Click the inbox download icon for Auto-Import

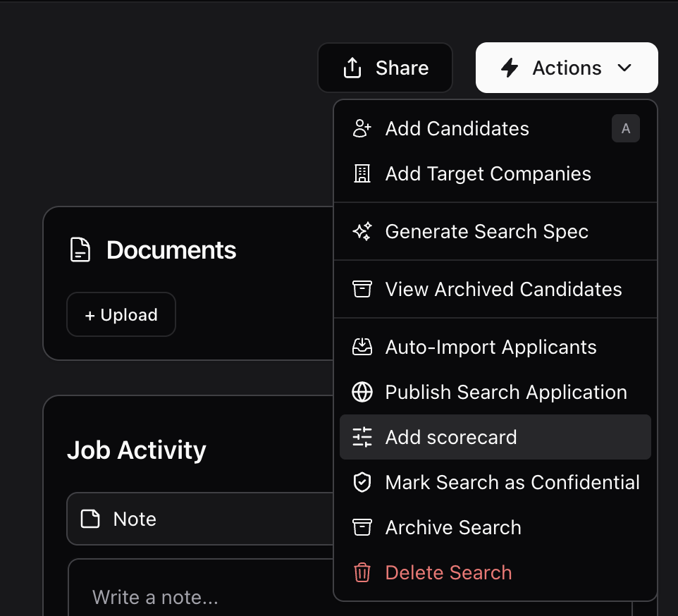(x=362, y=347)
